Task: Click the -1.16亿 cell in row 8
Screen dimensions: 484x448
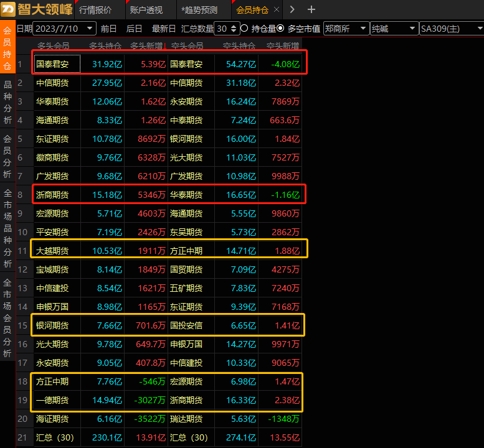Action: point(280,195)
